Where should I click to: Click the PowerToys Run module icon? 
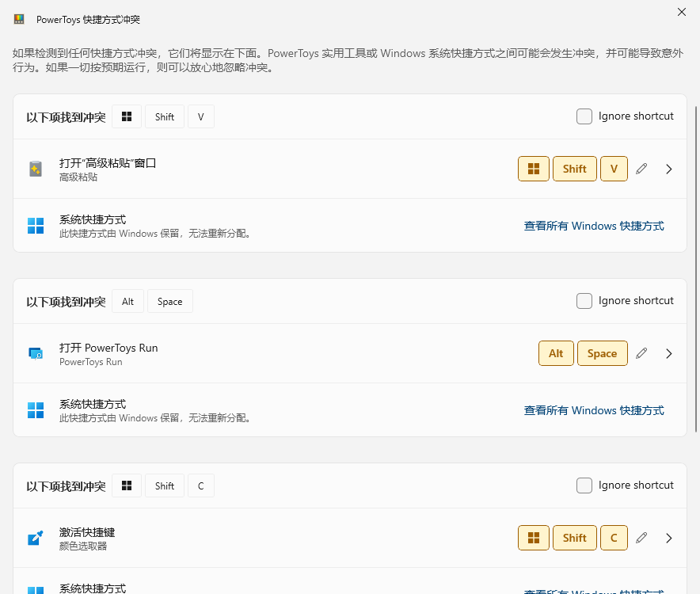36,353
